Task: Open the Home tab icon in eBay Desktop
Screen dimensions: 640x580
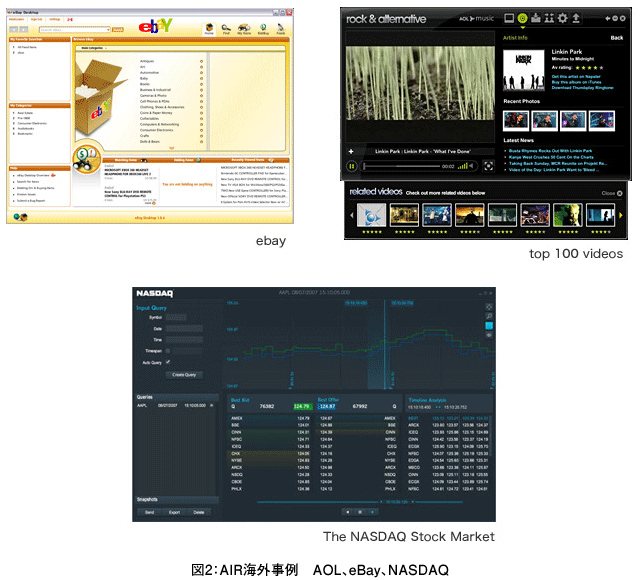Action: point(209,28)
